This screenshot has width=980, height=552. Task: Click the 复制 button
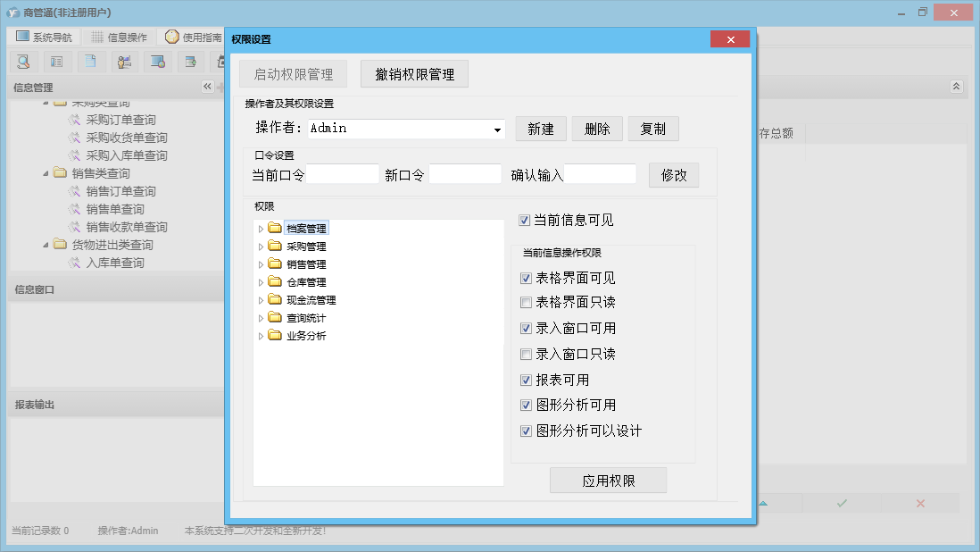(653, 129)
